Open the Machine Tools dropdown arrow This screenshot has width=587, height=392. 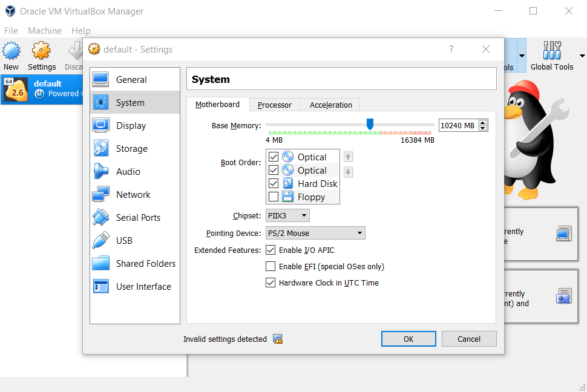522,56
